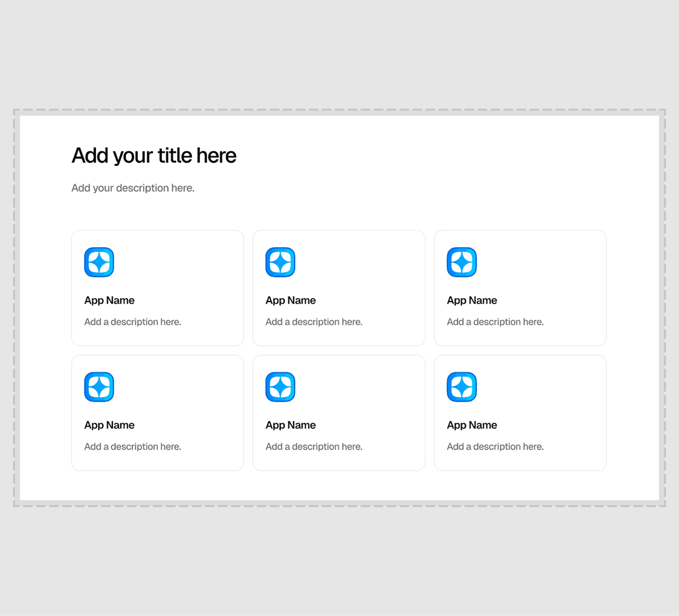Click the blue star app icon in the top-right card
The height and width of the screenshot is (616, 679).
click(x=461, y=262)
